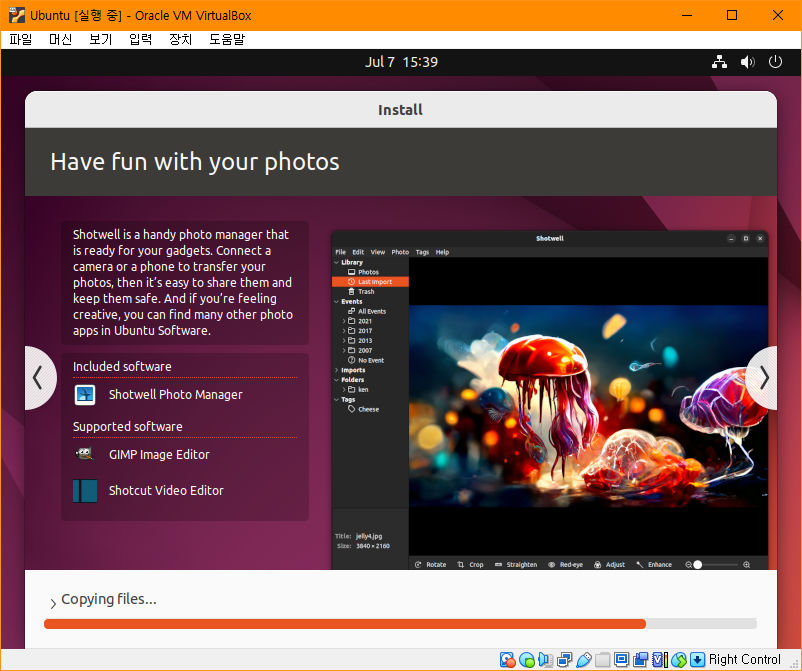802x671 pixels.
Task: Open the 장치 menu in VirtualBox
Action: [x=181, y=39]
